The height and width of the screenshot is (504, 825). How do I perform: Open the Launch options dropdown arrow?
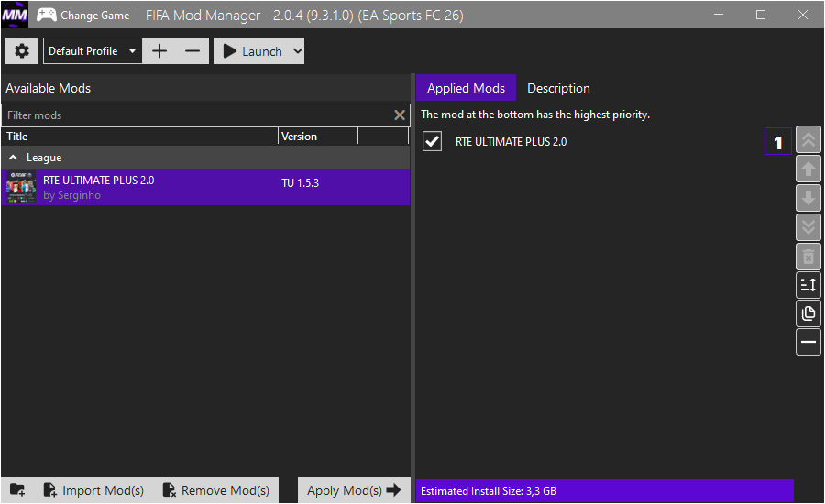(296, 51)
